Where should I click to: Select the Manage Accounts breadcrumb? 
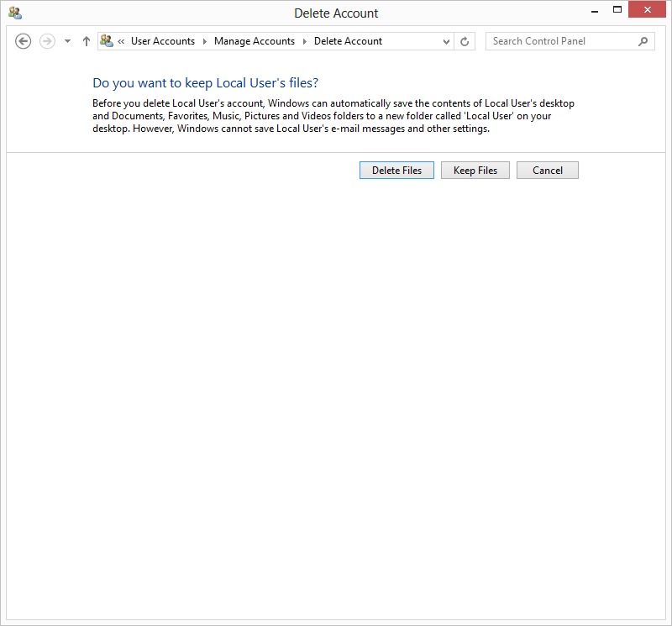pyautogui.click(x=255, y=41)
